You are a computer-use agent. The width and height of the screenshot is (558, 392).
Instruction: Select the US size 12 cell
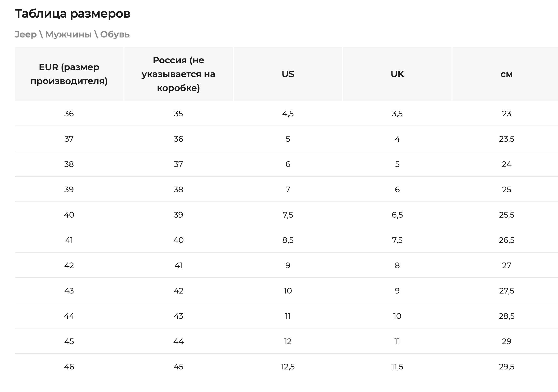pyautogui.click(x=288, y=341)
